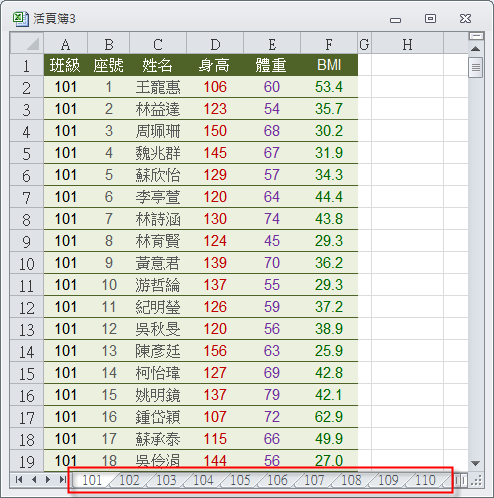Select column A header
494x498 pixels.
(x=65, y=43)
